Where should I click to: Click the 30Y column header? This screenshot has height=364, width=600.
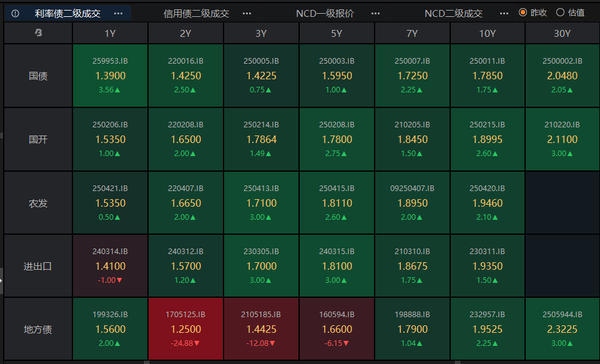point(562,33)
